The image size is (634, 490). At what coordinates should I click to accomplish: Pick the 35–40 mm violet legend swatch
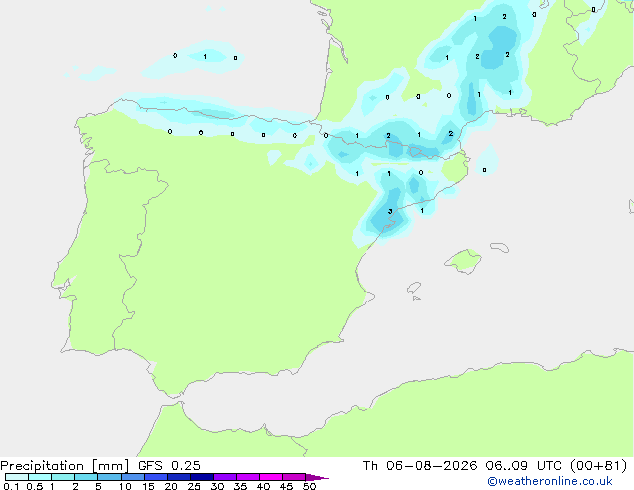(x=248, y=477)
